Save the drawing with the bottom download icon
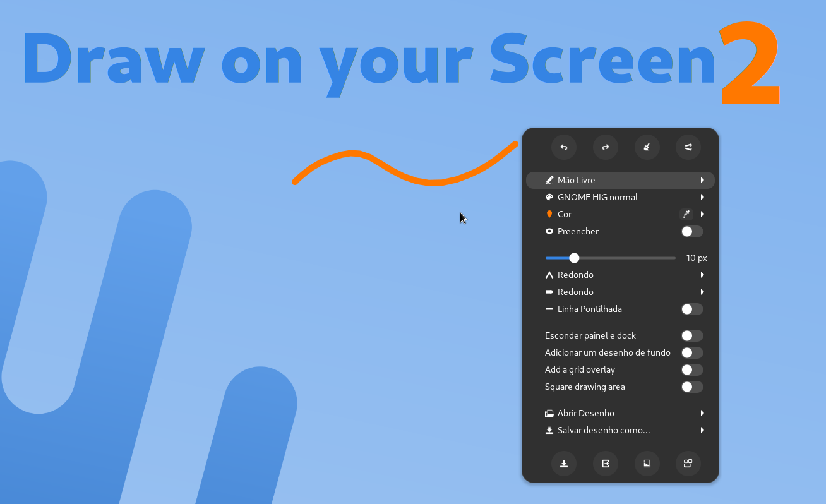 [564, 464]
